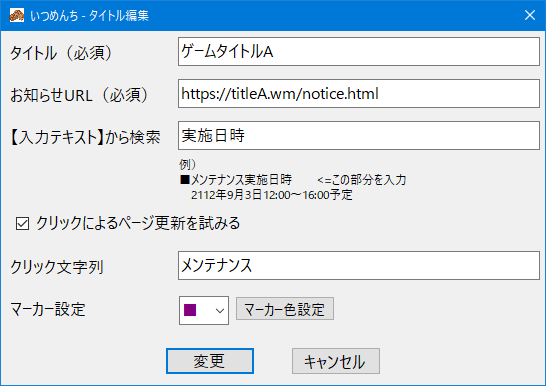Click the search text field containing 実施日時

point(359,135)
